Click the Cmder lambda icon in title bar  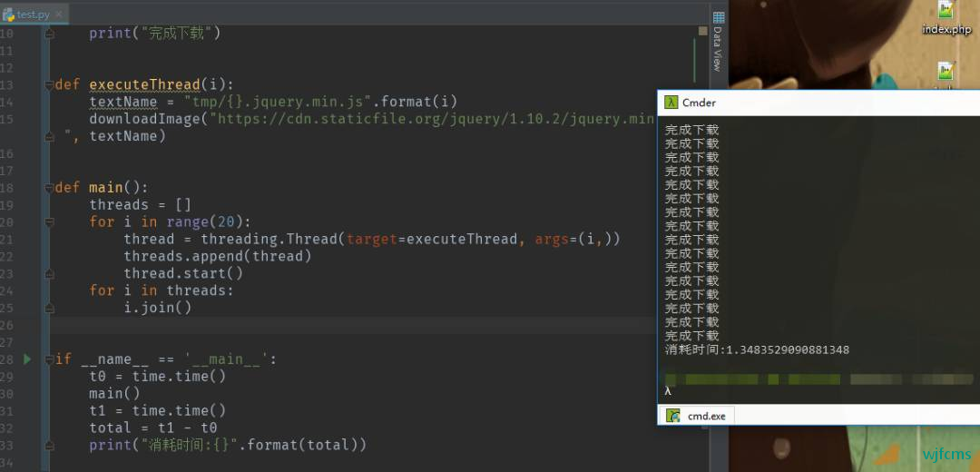tap(671, 103)
